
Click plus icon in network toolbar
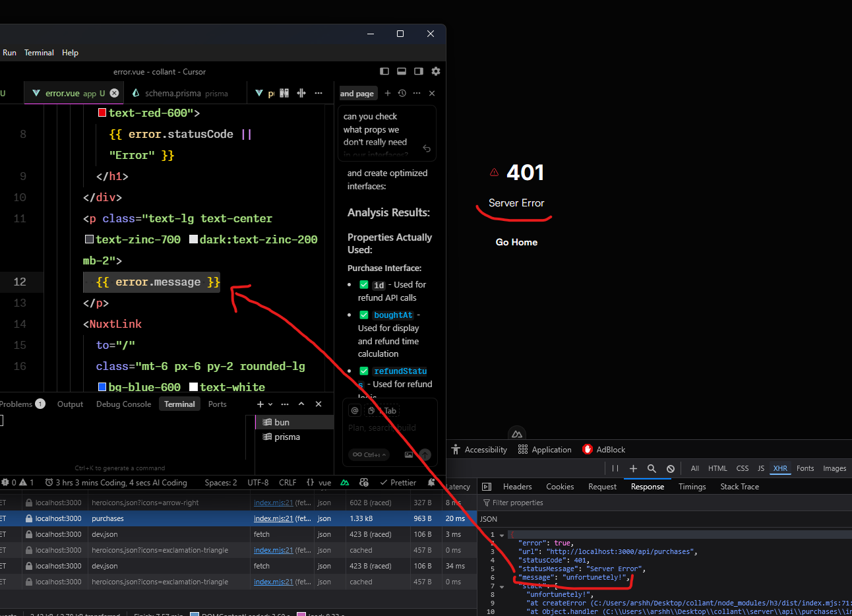633,468
